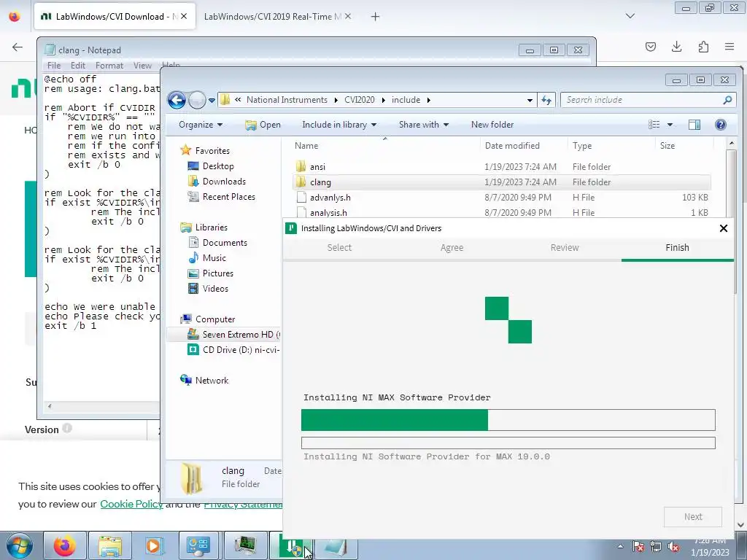Click CVI2020 in breadcrumb path

(x=359, y=100)
